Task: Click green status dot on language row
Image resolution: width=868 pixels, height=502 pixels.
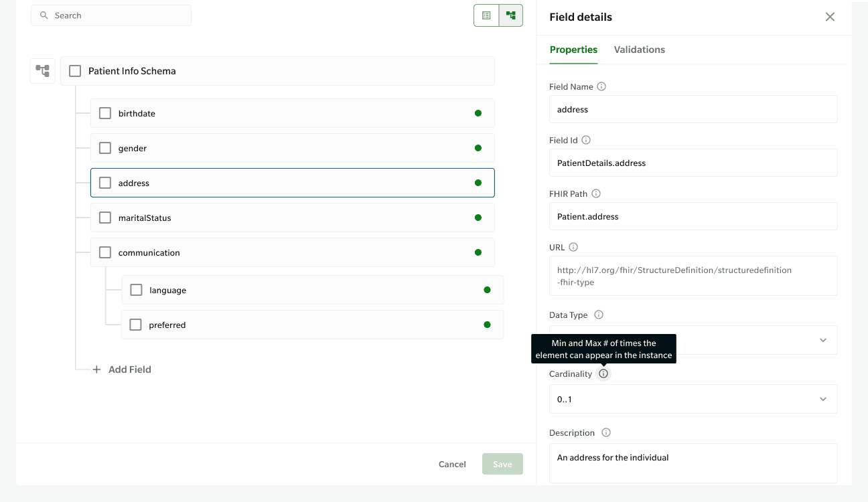Action: point(487,290)
